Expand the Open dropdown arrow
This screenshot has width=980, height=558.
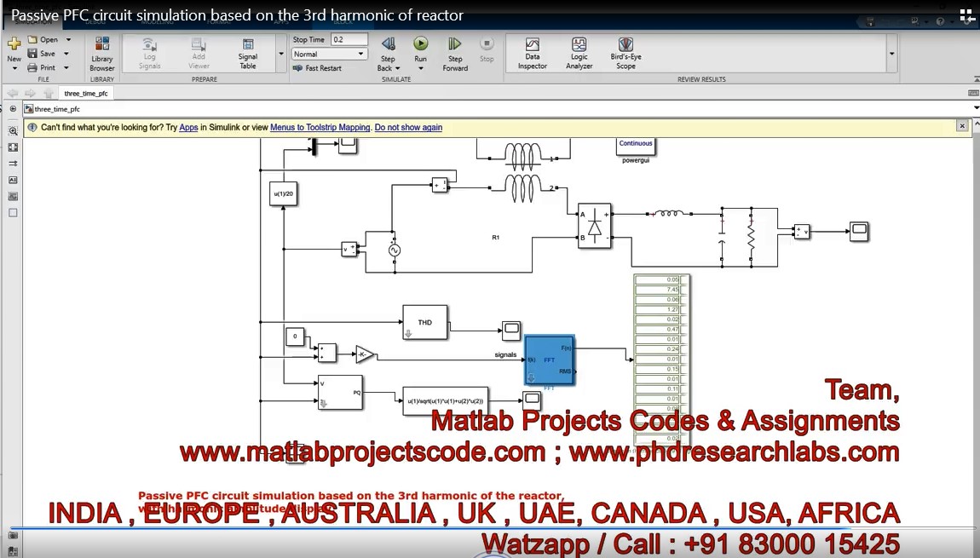point(68,39)
